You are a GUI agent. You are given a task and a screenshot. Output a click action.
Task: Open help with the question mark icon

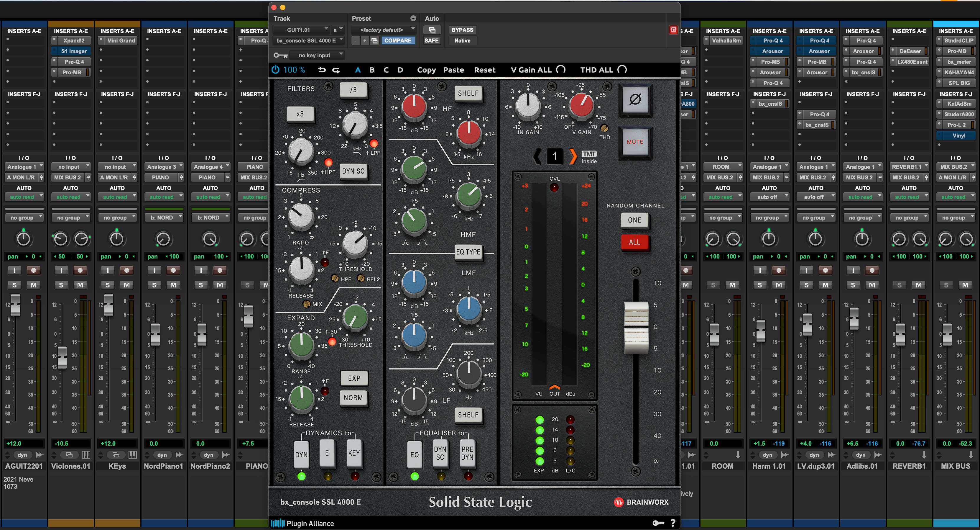[x=673, y=523]
